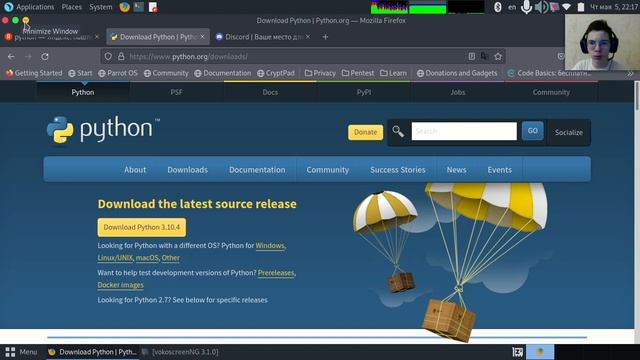The image size is (640, 360).
Task: Click the microphone tray icon
Action: coord(527,7)
